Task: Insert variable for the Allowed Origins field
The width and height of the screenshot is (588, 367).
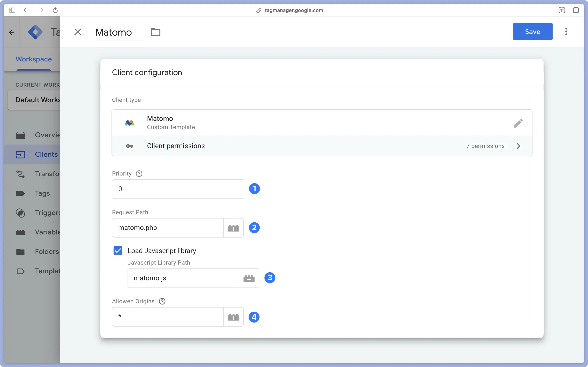Action: [x=233, y=317]
